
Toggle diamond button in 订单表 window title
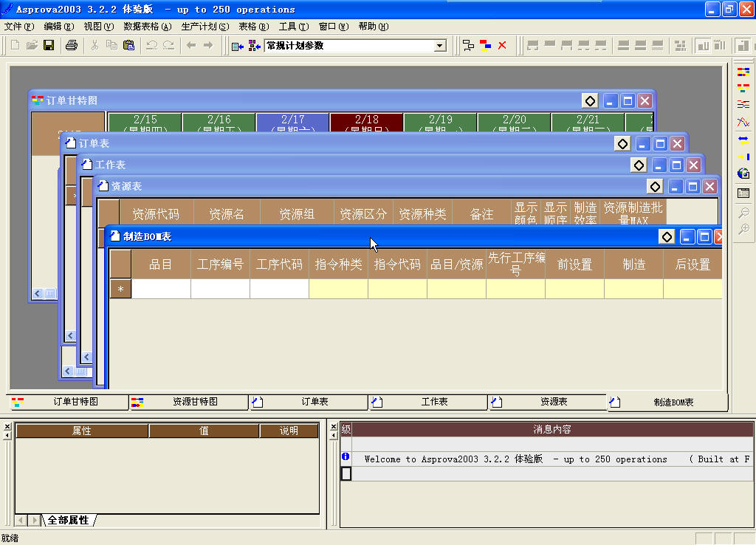(622, 144)
